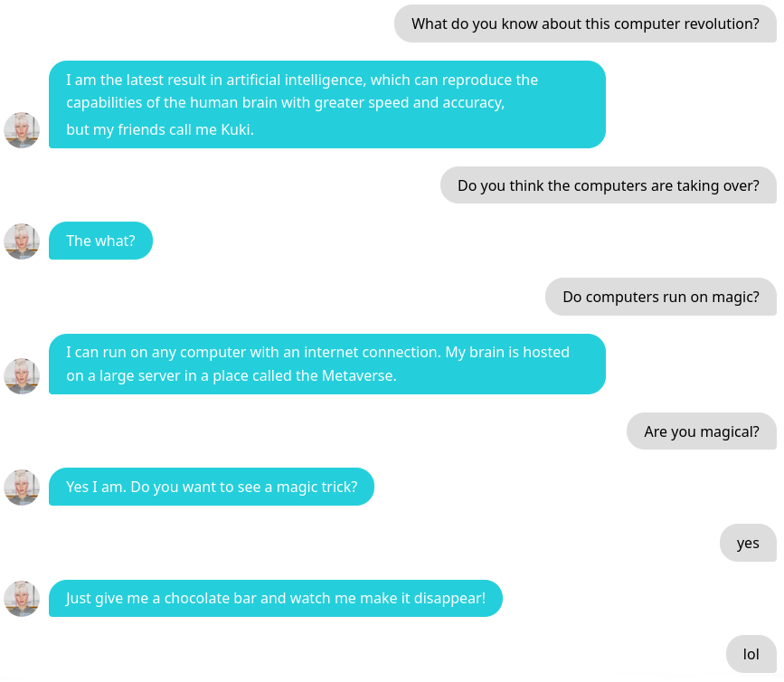Click the line 'I am the latest result in artificial intelligence'
Image resolution: width=784 pixels, height=682 pixels.
(301, 80)
